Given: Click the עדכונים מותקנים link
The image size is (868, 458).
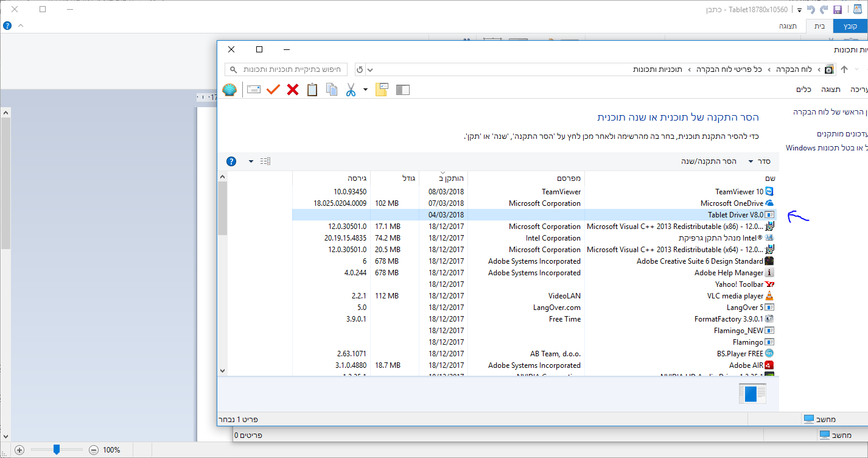Looking at the screenshot, I should tap(842, 134).
